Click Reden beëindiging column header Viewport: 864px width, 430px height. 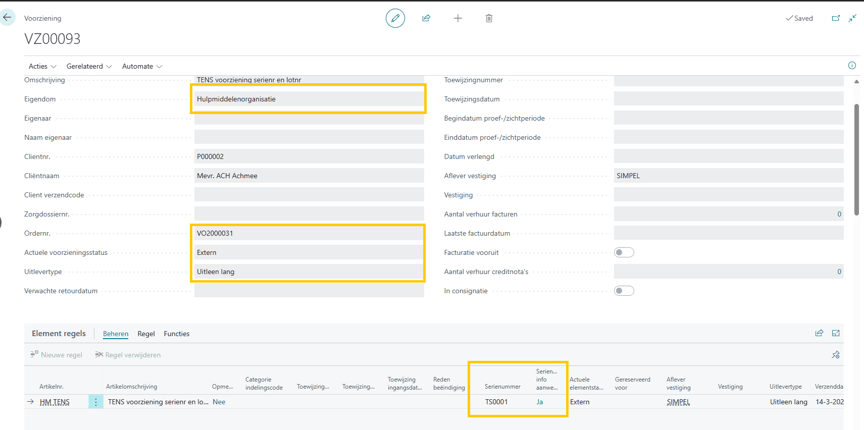coord(447,383)
